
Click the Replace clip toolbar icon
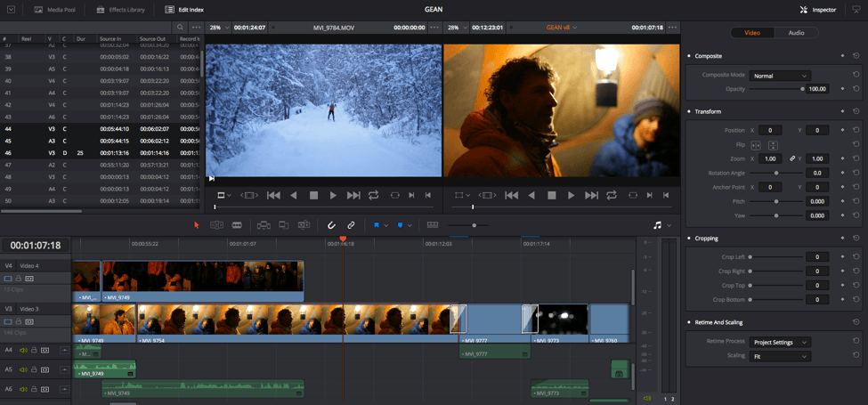click(304, 225)
